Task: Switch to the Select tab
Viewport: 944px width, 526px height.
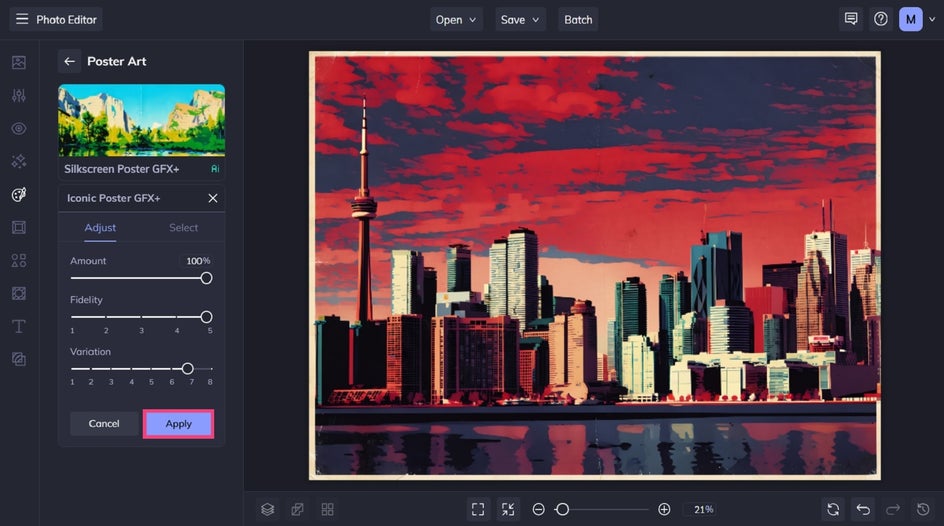Action: click(183, 227)
